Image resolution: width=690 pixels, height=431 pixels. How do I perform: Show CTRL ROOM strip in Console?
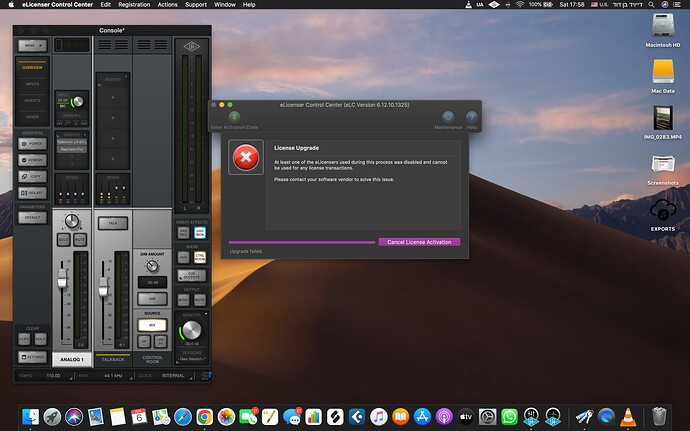200,257
